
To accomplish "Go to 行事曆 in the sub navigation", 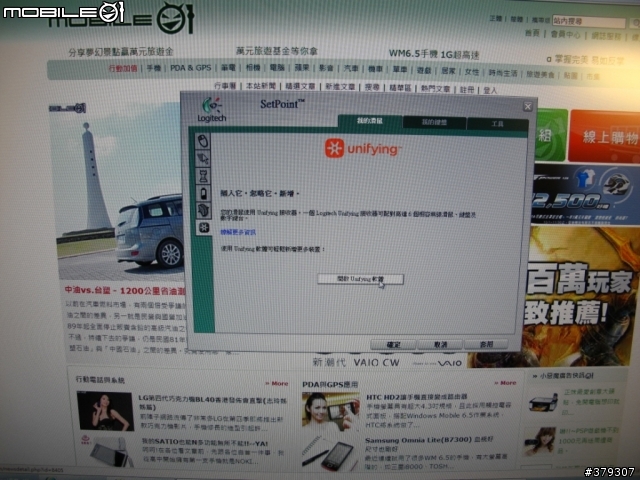I will 225,86.
